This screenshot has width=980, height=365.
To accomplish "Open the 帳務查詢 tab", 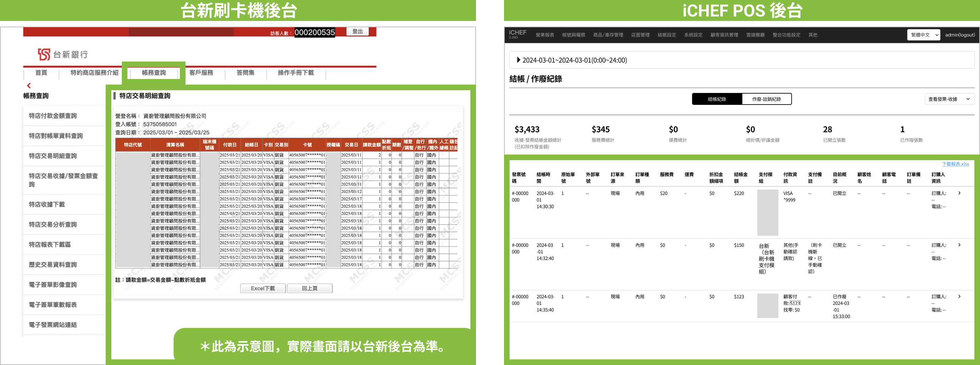I will 154,73.
